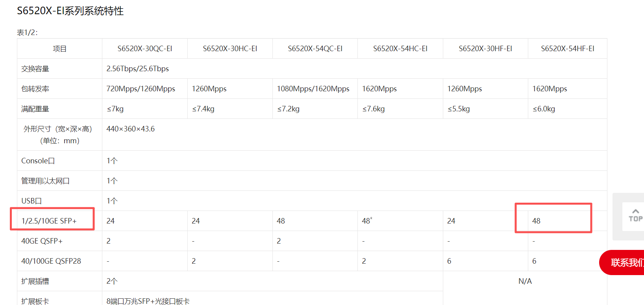Viewport: 644px width, 305px height.
Task: Click the 40/100GE QSFP28 row label
Action: (51, 261)
